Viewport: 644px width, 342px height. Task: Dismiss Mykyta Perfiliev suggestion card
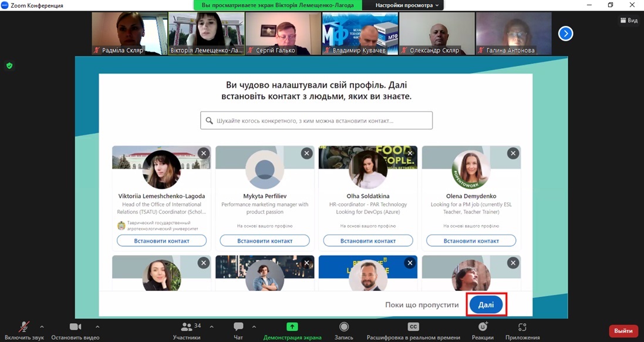coord(307,153)
